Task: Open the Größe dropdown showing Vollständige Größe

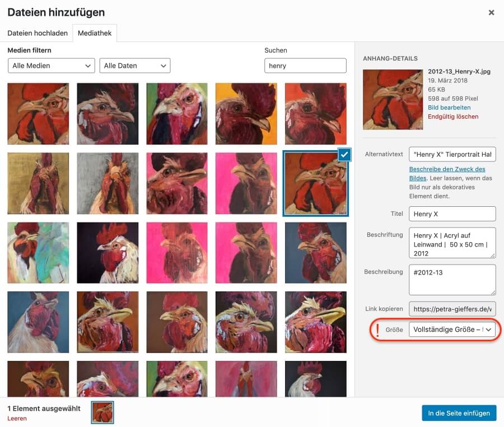Action: point(452,329)
